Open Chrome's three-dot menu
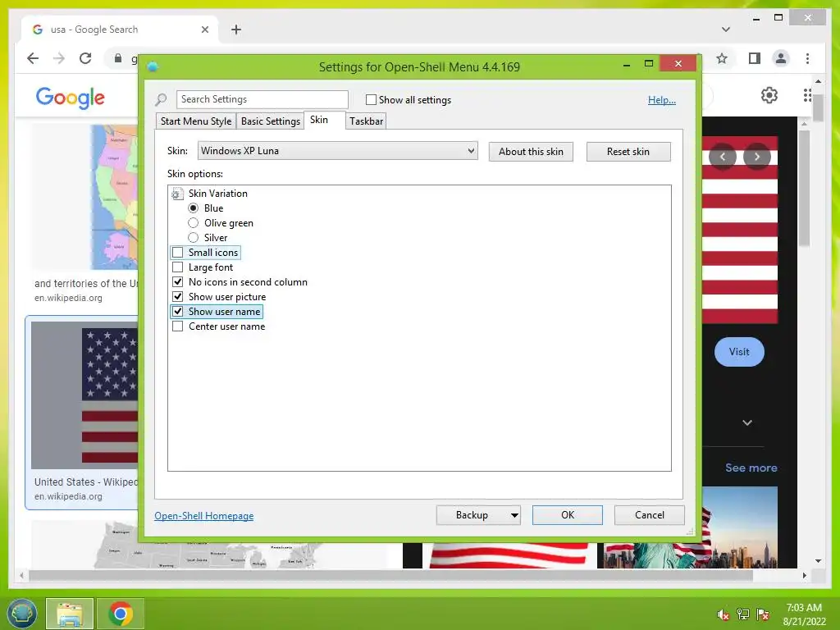840x630 pixels. click(x=807, y=58)
